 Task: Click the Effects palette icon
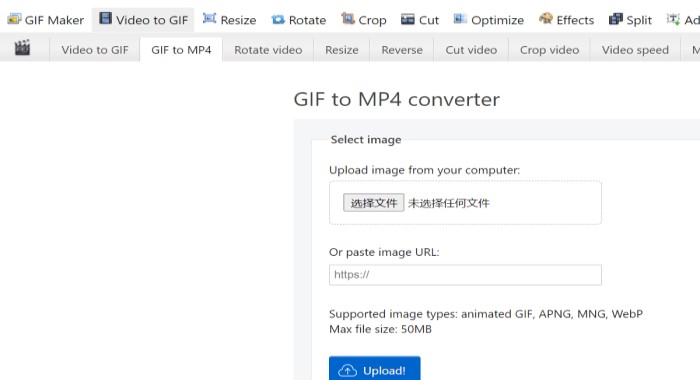[x=546, y=19]
